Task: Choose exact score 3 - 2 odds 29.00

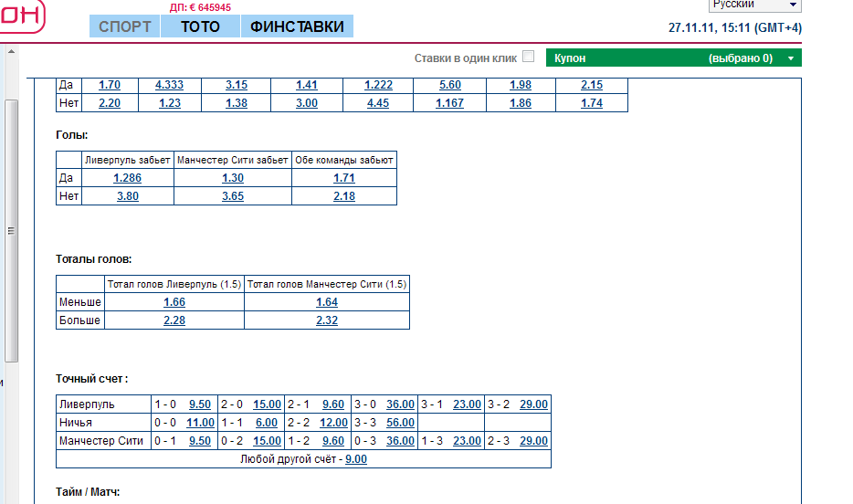Action: [533, 404]
